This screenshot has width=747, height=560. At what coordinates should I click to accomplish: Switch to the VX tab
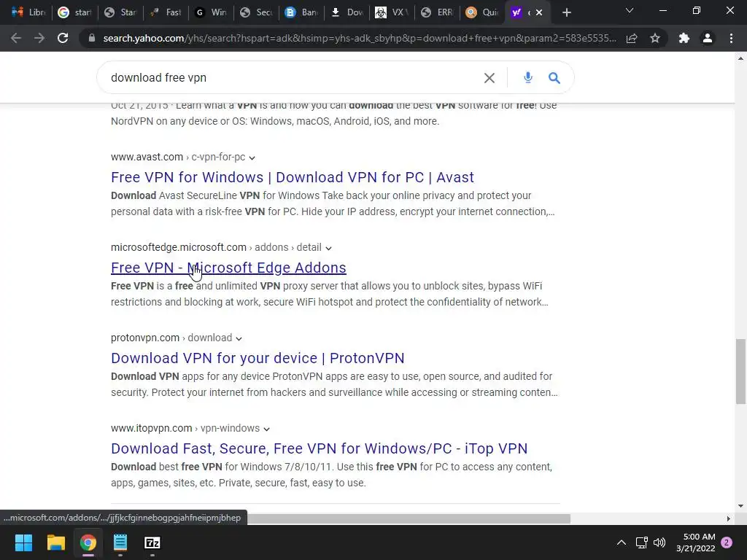coord(392,12)
